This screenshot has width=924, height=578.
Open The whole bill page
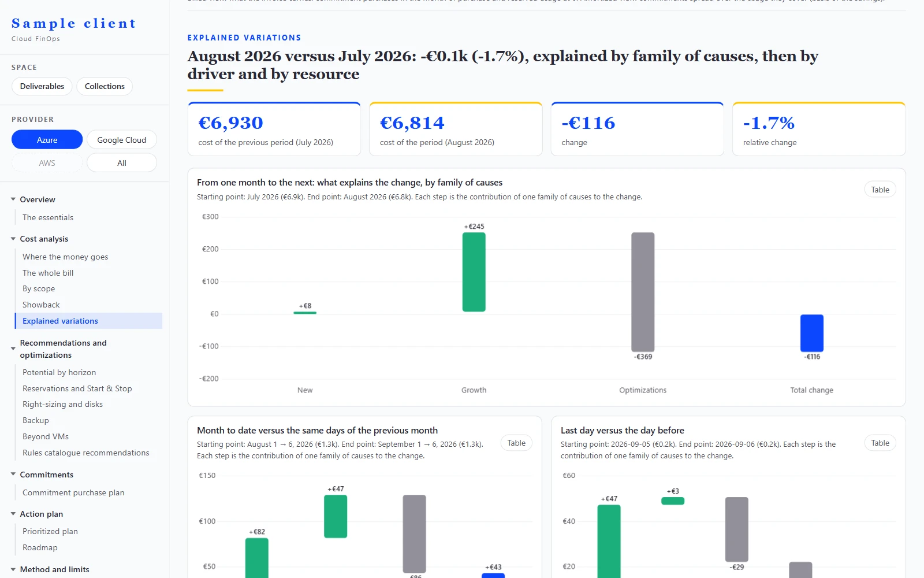coord(48,273)
